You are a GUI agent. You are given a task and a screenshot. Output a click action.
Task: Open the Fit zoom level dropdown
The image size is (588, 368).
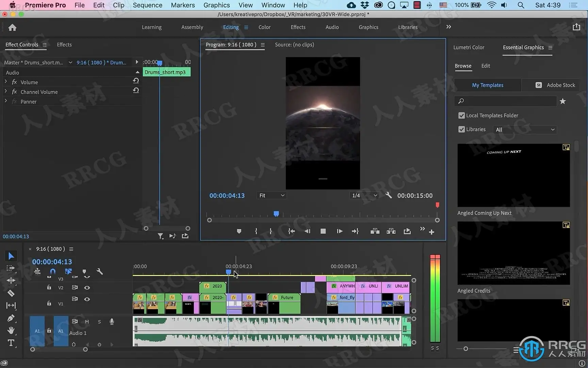point(272,196)
